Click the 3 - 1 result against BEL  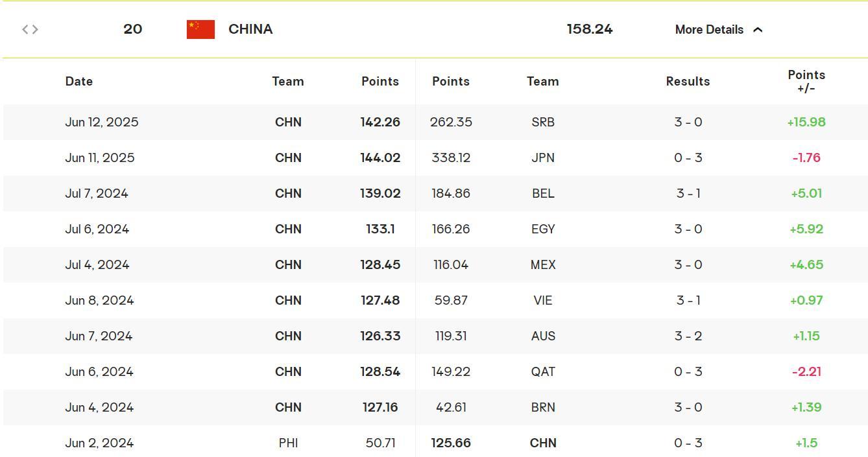pyautogui.click(x=688, y=193)
